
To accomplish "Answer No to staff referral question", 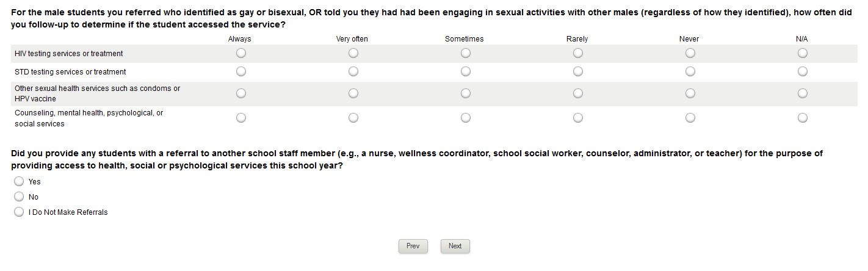I will 19,197.
